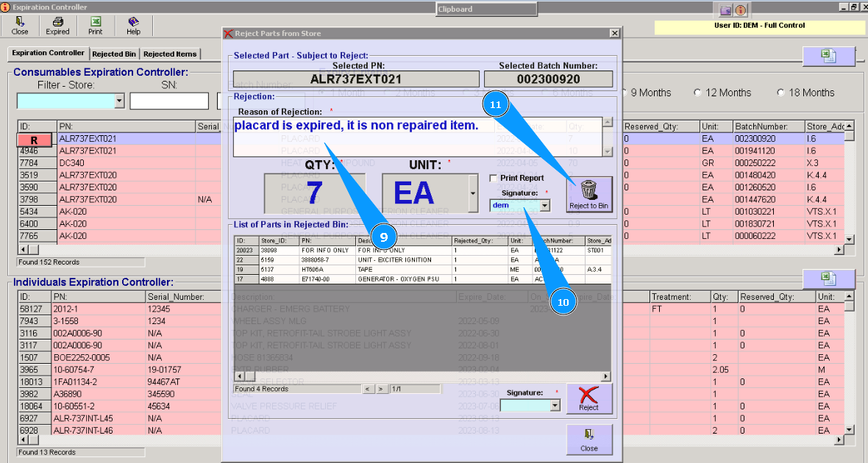This screenshot has width=868, height=463.
Task: Select rejected bin row UNIT - EXCITER IGNITION
Action: point(423,260)
